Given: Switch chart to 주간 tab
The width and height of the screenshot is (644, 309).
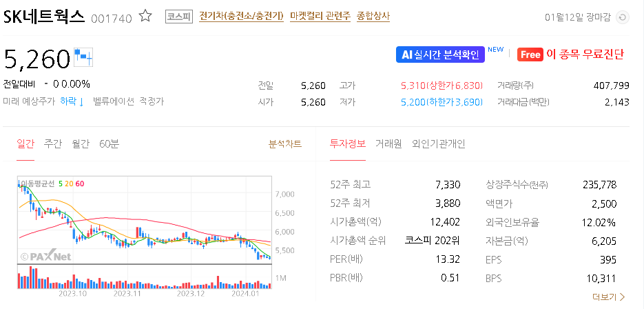Looking at the screenshot, I should point(52,144).
